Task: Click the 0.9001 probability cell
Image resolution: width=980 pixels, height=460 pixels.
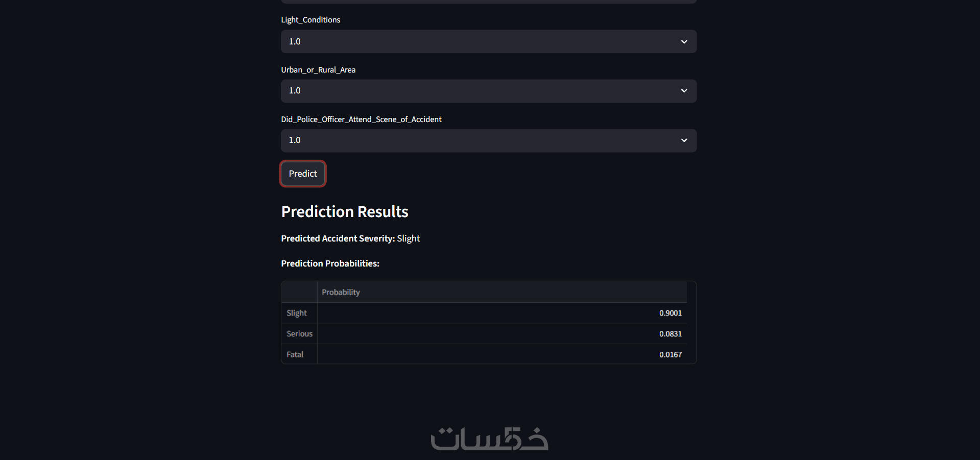Action: click(x=670, y=313)
